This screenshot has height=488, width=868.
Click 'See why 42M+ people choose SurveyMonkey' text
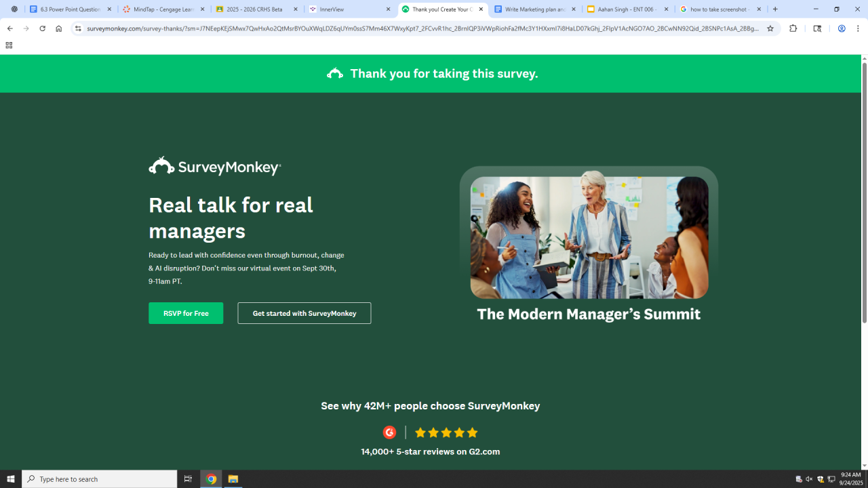click(431, 406)
